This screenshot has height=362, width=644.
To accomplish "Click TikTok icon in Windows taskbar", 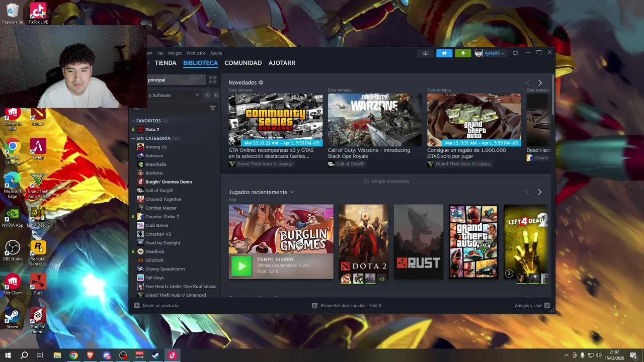I will click(x=172, y=355).
